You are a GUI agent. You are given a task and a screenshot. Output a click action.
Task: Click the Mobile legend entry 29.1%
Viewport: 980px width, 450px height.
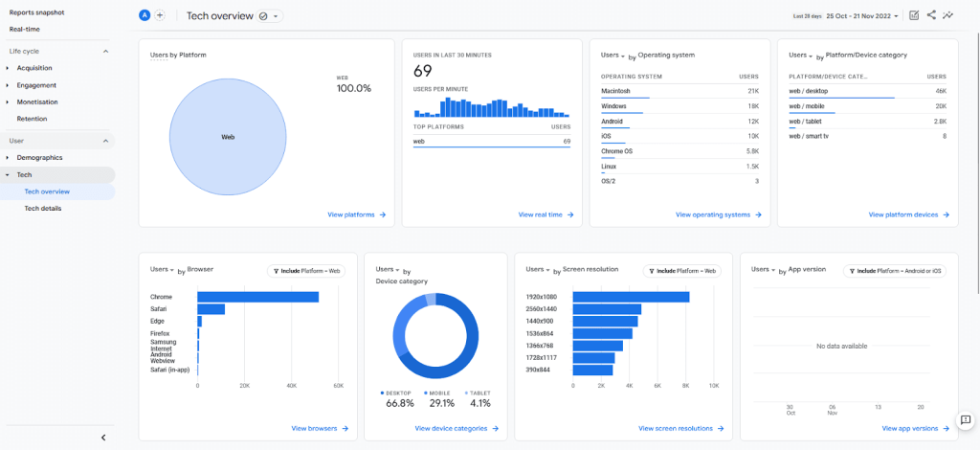[x=442, y=399]
